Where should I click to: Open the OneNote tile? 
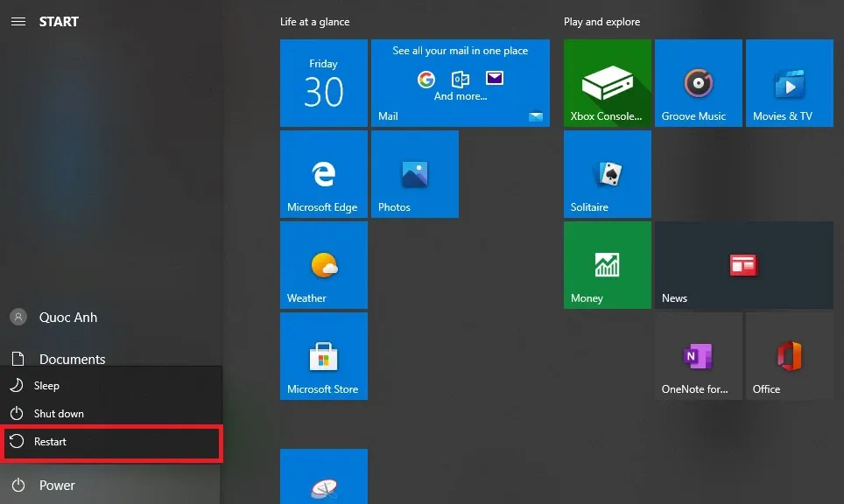coord(698,356)
